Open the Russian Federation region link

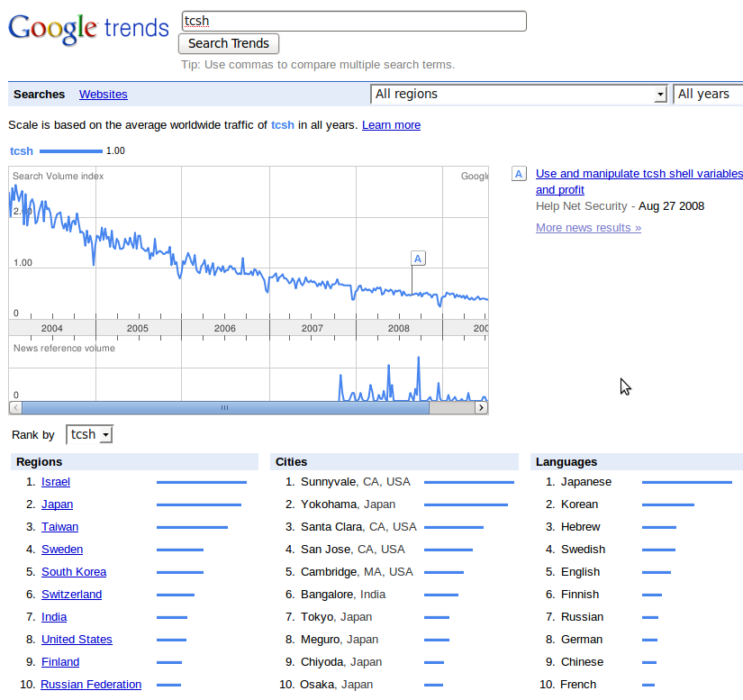point(91,685)
